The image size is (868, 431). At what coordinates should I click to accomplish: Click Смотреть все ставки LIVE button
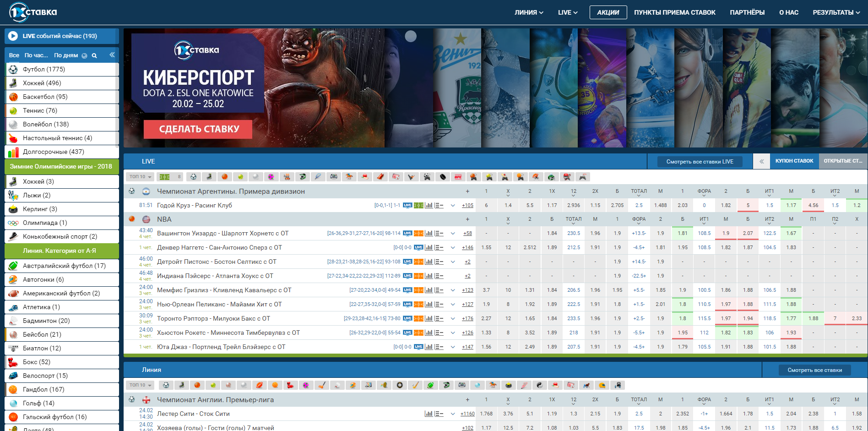pyautogui.click(x=700, y=162)
